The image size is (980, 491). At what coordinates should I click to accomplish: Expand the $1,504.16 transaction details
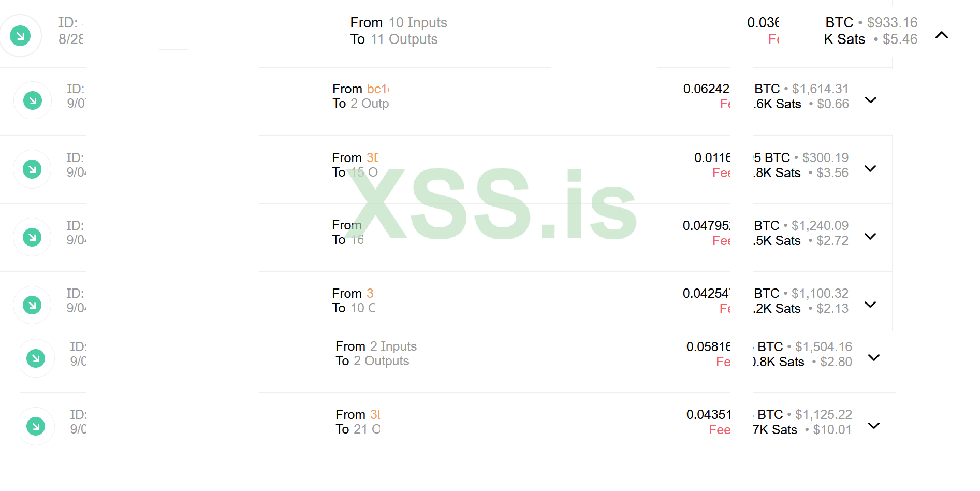click(874, 357)
